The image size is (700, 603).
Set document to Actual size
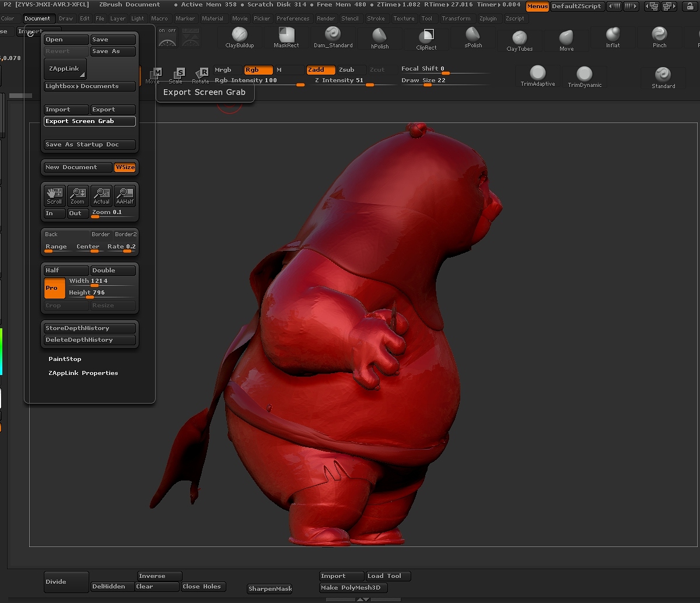pos(101,196)
